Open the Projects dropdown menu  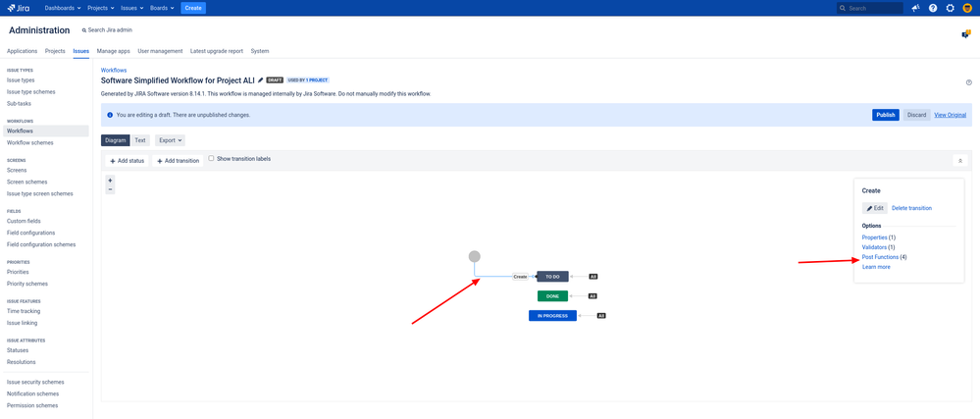[101, 8]
